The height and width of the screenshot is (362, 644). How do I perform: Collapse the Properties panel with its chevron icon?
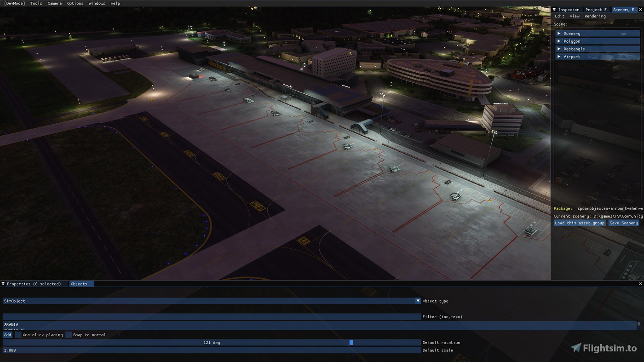(3, 284)
